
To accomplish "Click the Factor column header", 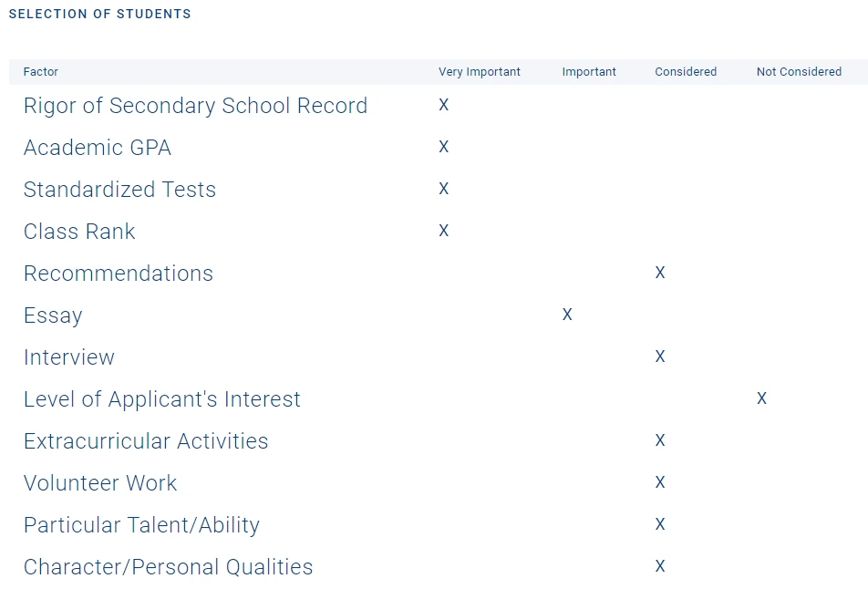I will (x=41, y=72).
